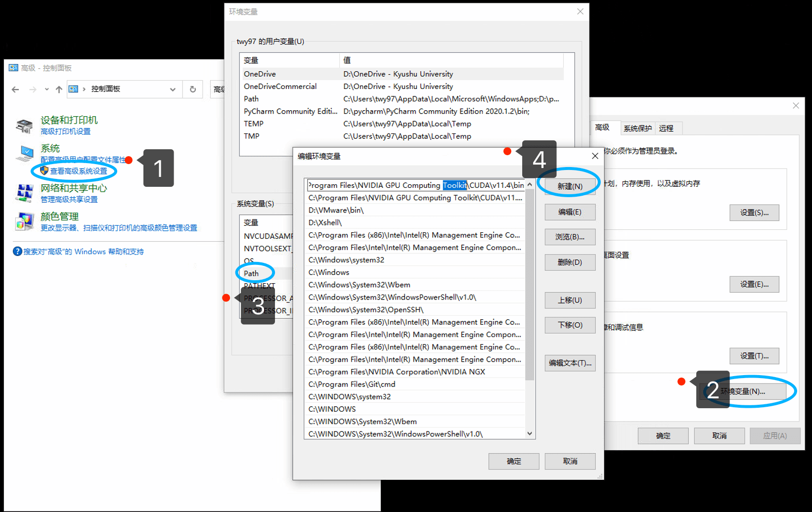The image size is (812, 512).
Task: Click the Network and Sharing Center icon
Action: pos(24,193)
